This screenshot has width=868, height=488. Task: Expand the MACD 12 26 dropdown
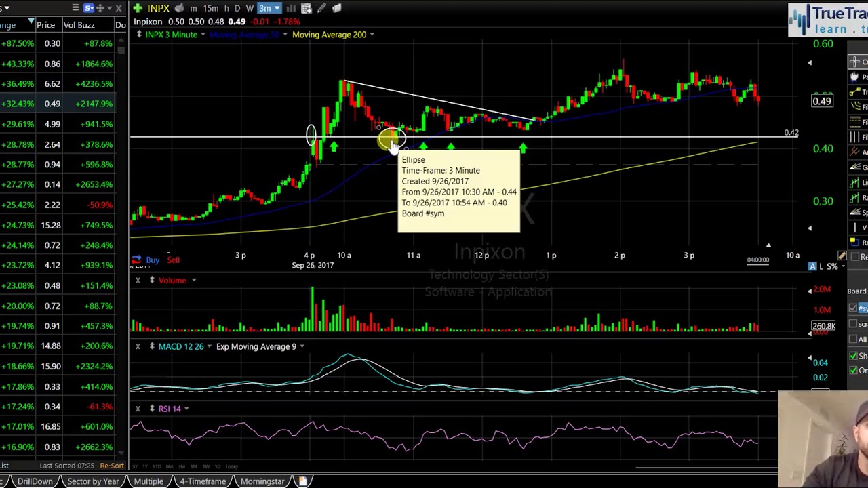[209, 346]
